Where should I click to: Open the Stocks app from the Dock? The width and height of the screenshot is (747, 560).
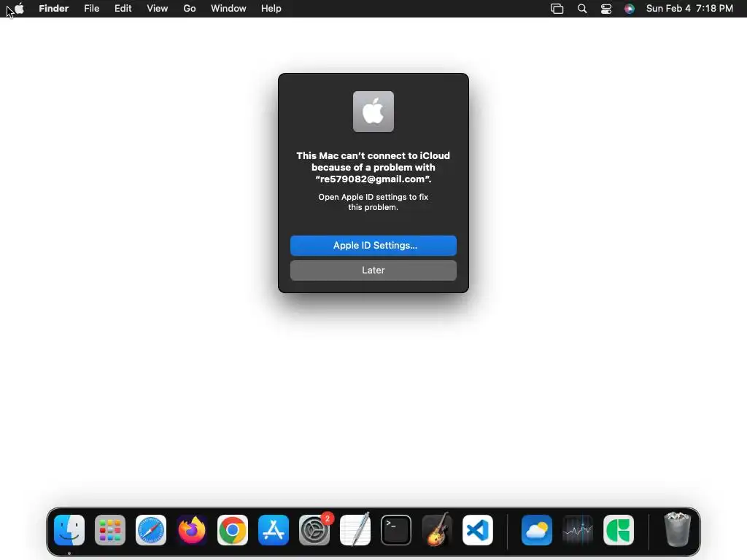578,530
